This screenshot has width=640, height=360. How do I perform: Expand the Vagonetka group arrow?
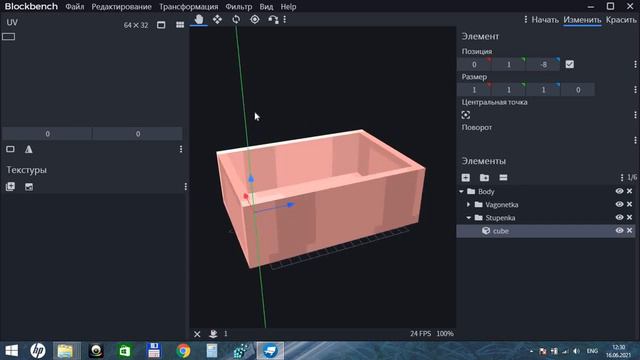469,204
